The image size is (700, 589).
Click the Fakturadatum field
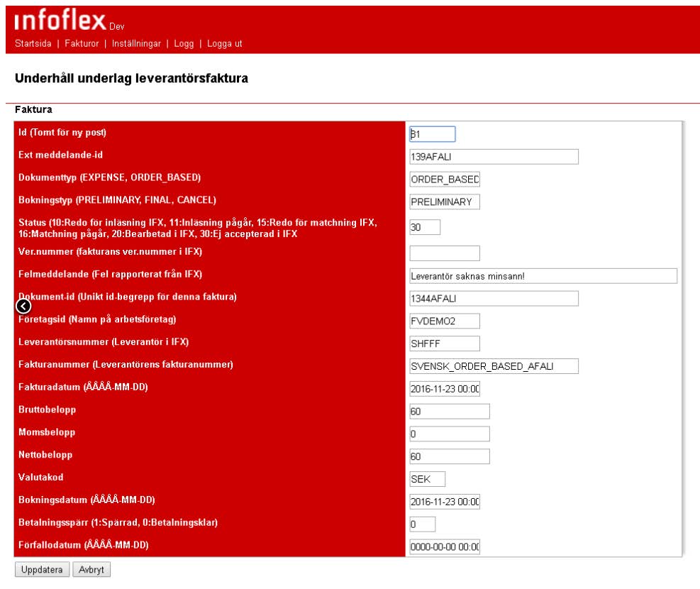pos(445,389)
